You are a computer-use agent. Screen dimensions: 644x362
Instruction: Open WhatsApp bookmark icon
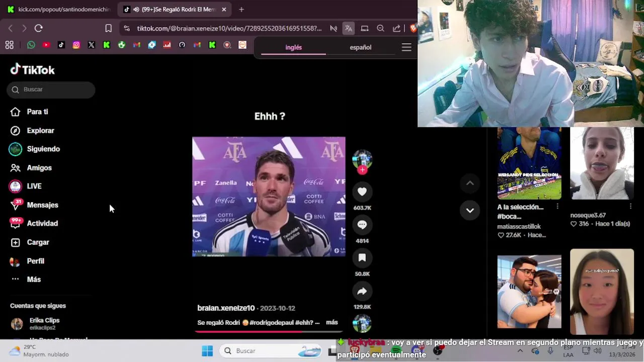pos(31,45)
